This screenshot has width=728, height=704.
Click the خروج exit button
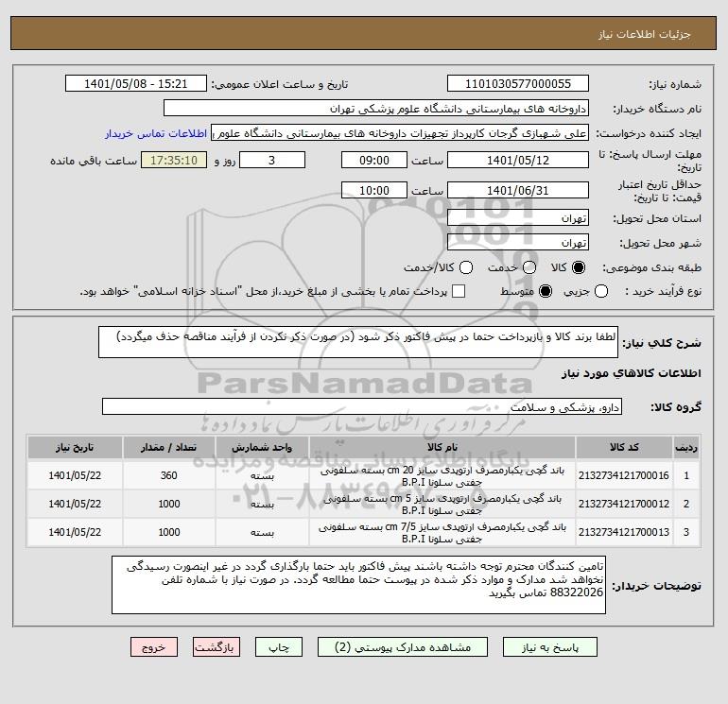pos(154,647)
